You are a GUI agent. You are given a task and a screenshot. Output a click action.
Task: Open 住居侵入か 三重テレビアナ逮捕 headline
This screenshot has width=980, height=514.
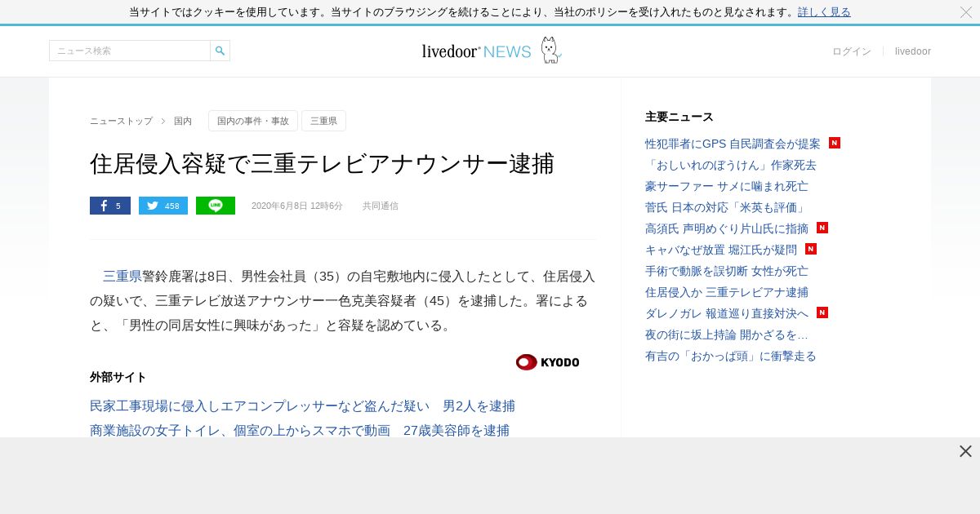(727, 292)
